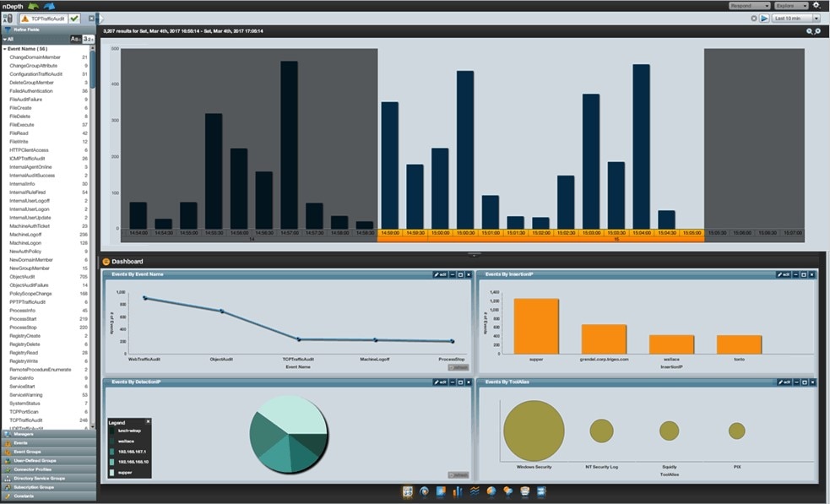Screen dimensions: 830x504
Task: Select the TCPTrafficAudit event name in list
Action: [x=26, y=420]
